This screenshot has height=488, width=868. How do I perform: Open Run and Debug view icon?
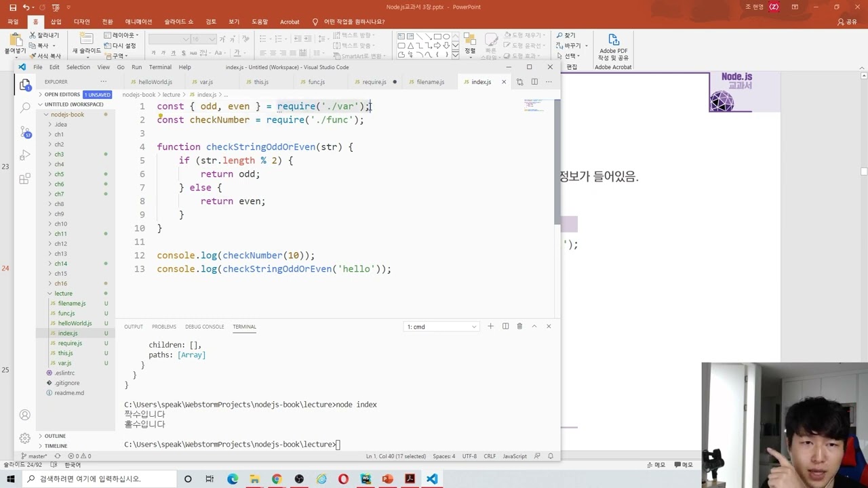[25, 155]
